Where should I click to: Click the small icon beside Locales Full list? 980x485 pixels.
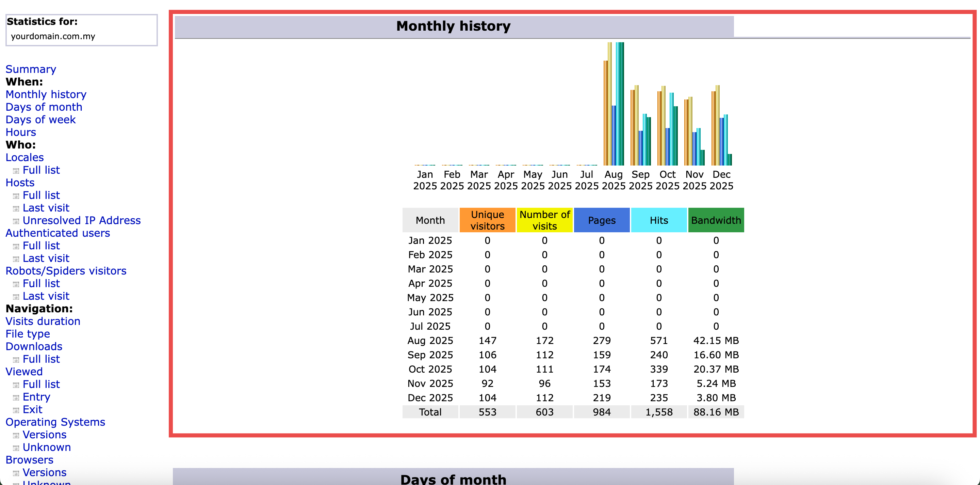16,171
